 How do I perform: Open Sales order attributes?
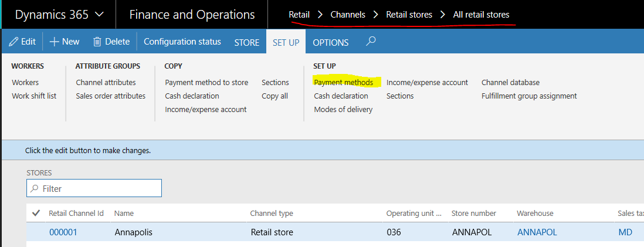coord(110,96)
